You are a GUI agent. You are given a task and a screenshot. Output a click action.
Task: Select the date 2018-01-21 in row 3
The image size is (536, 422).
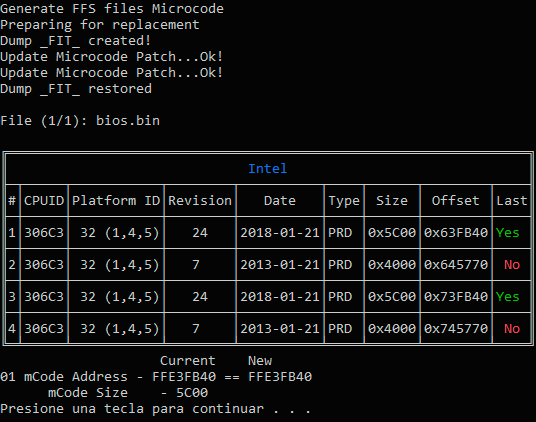[x=280, y=297]
